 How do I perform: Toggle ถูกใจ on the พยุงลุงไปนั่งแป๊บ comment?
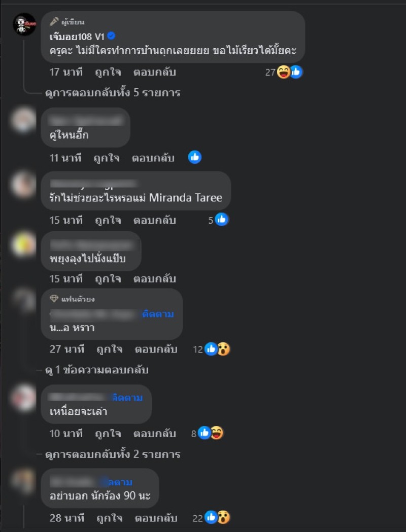click(x=108, y=278)
